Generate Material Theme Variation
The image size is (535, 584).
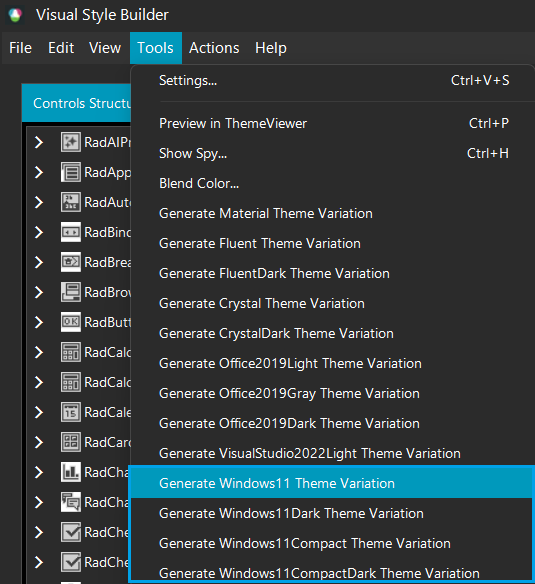[x=334, y=213]
